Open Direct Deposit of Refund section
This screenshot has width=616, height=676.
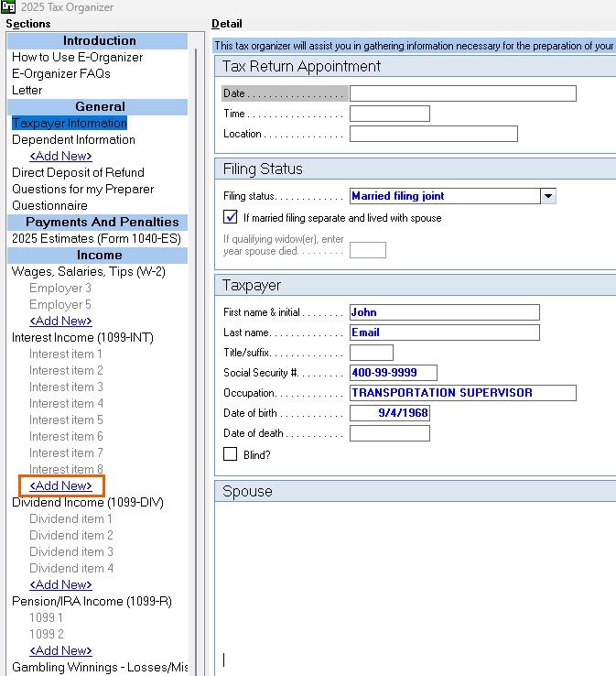78,172
